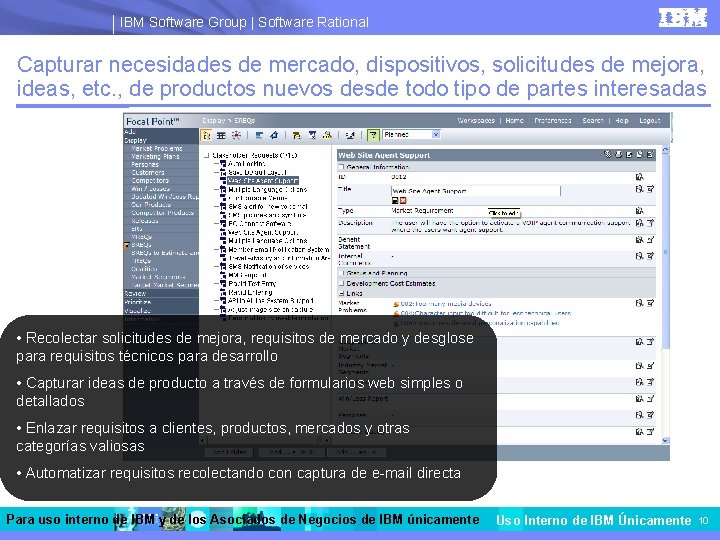Screen dimensions: 720x540
Task: Save the title with the floppy disk icon
Action: 395,201
